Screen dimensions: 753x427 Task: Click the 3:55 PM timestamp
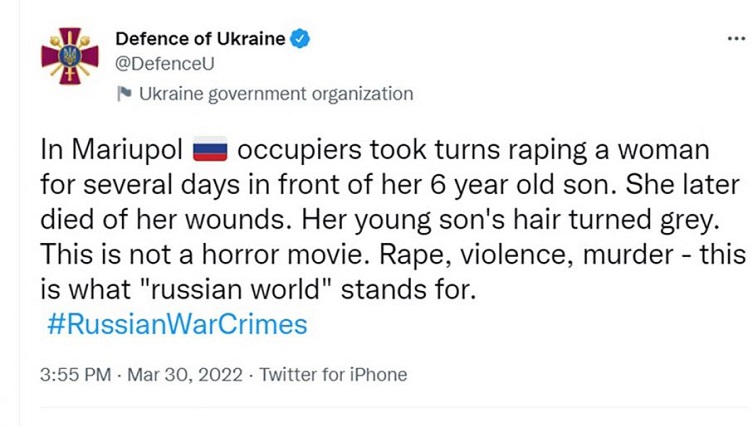(x=75, y=375)
